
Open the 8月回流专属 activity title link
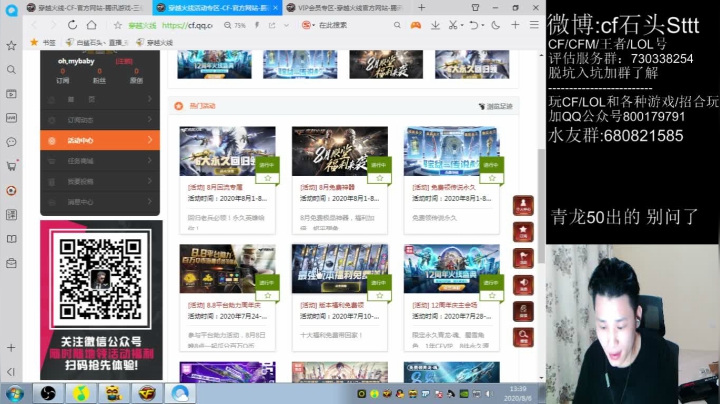[215, 187]
